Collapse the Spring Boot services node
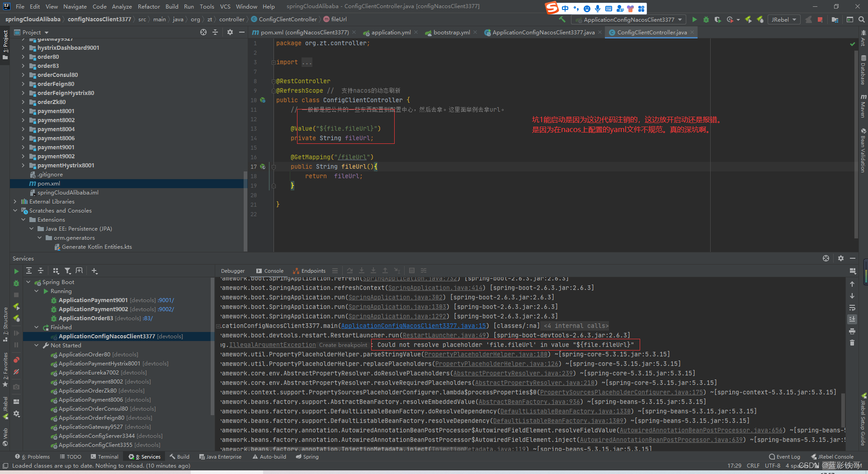The image size is (868, 474). coord(28,282)
